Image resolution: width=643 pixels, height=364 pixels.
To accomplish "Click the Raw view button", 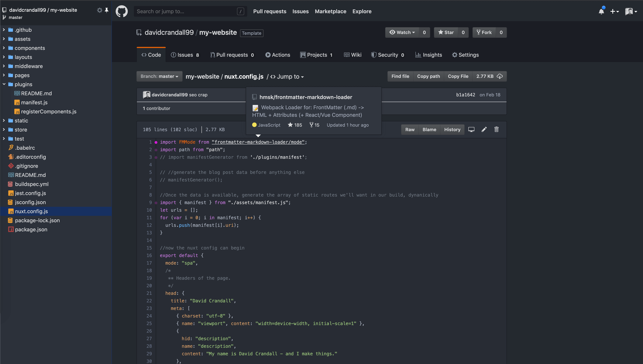I will point(410,129).
